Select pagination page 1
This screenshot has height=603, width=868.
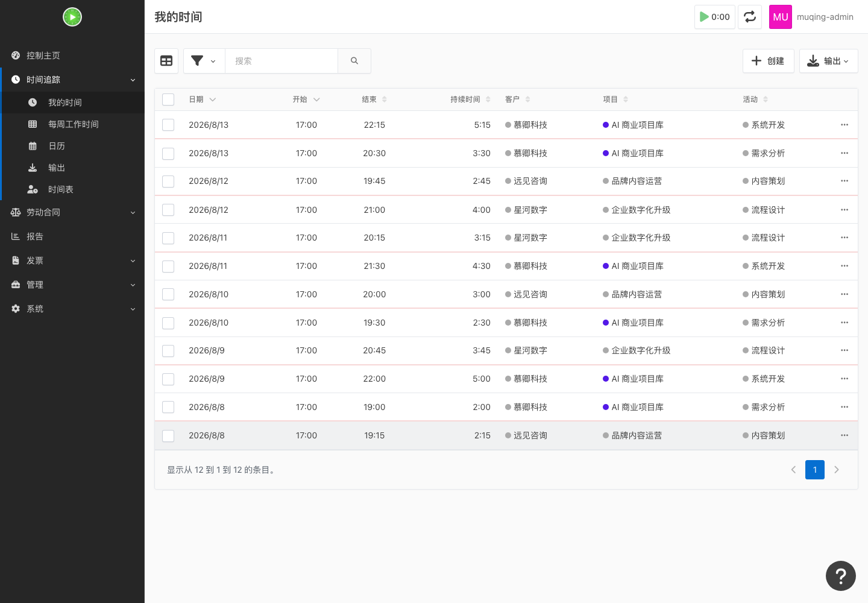(x=815, y=470)
